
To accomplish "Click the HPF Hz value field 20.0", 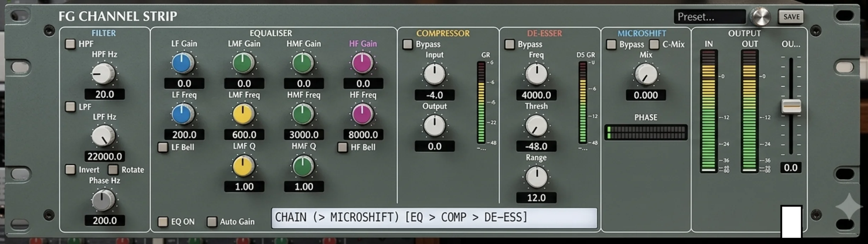I will pos(104,94).
